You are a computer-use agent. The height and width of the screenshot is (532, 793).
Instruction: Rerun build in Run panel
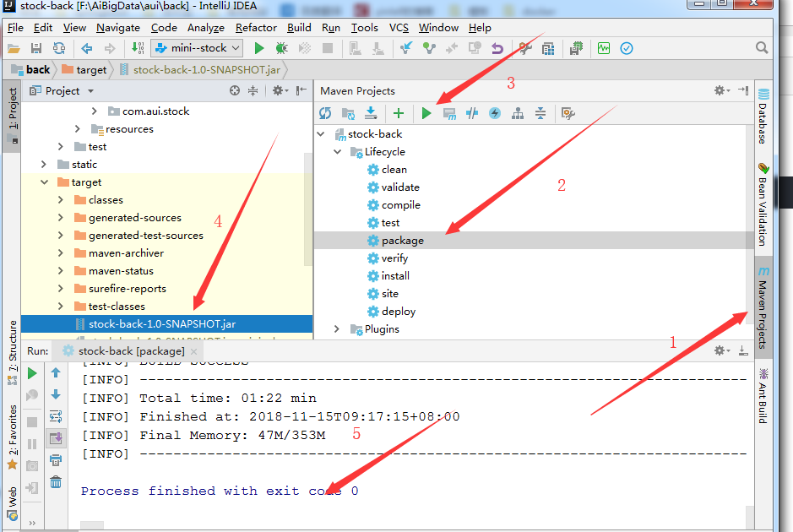pos(32,374)
